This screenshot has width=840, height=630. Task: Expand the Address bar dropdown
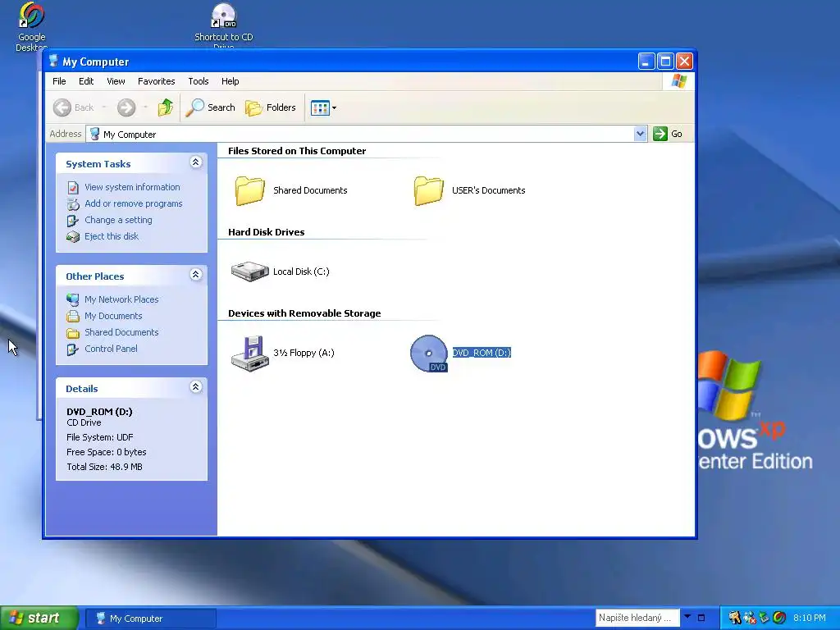[640, 134]
